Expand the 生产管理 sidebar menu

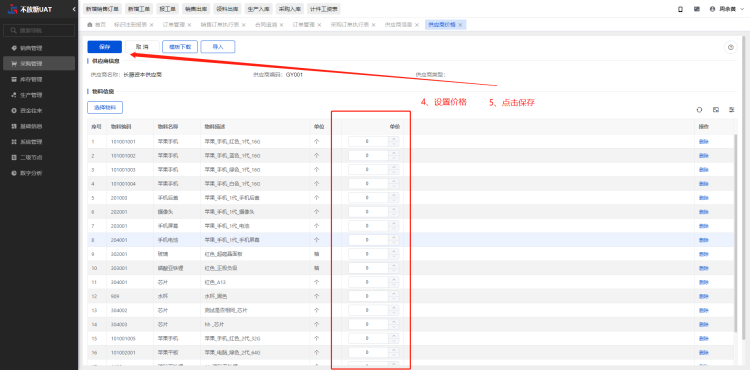[x=39, y=95]
